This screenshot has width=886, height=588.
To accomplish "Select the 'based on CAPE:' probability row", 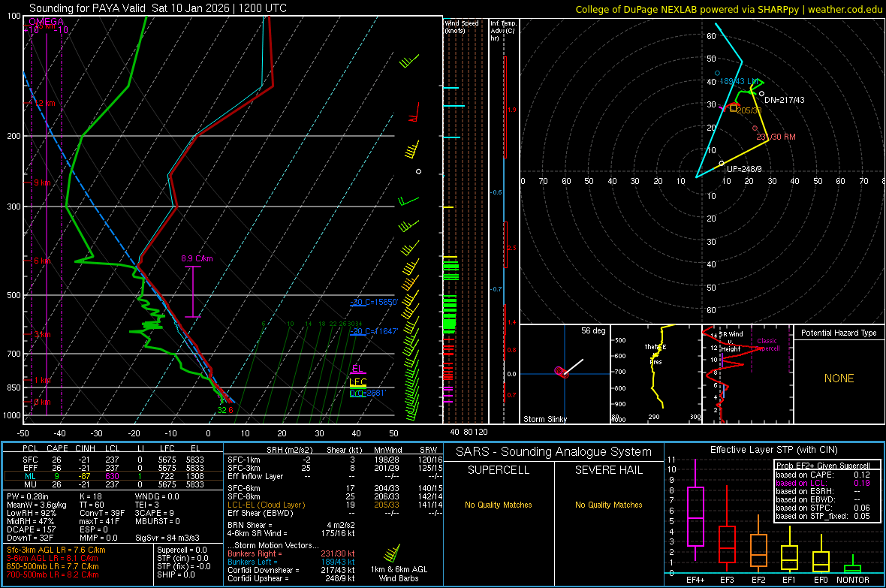I will click(x=823, y=475).
